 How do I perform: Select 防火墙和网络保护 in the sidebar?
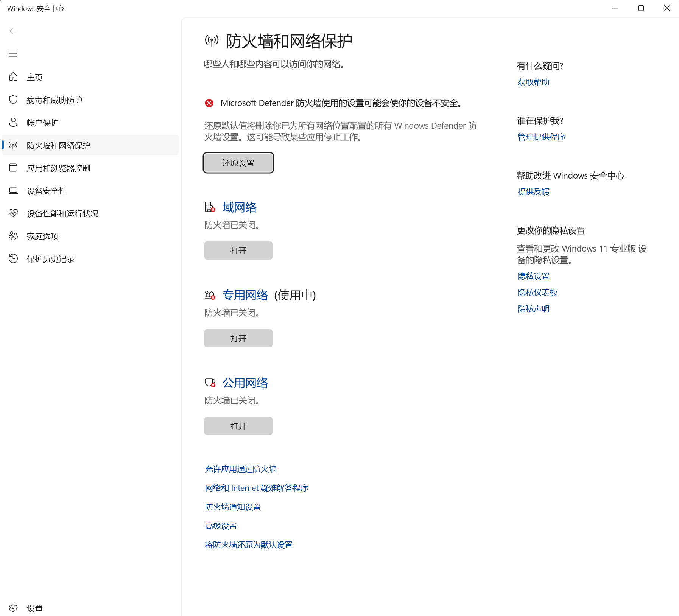click(58, 145)
